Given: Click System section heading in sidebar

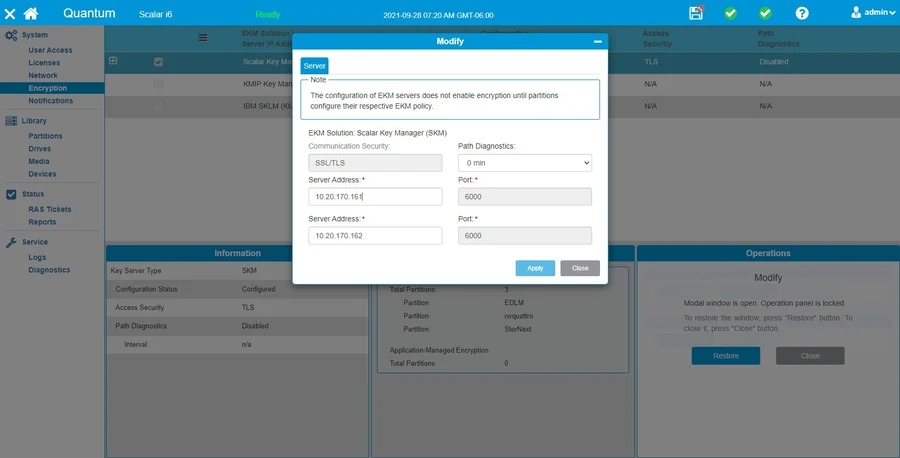Looking at the screenshot, I should tap(35, 35).
